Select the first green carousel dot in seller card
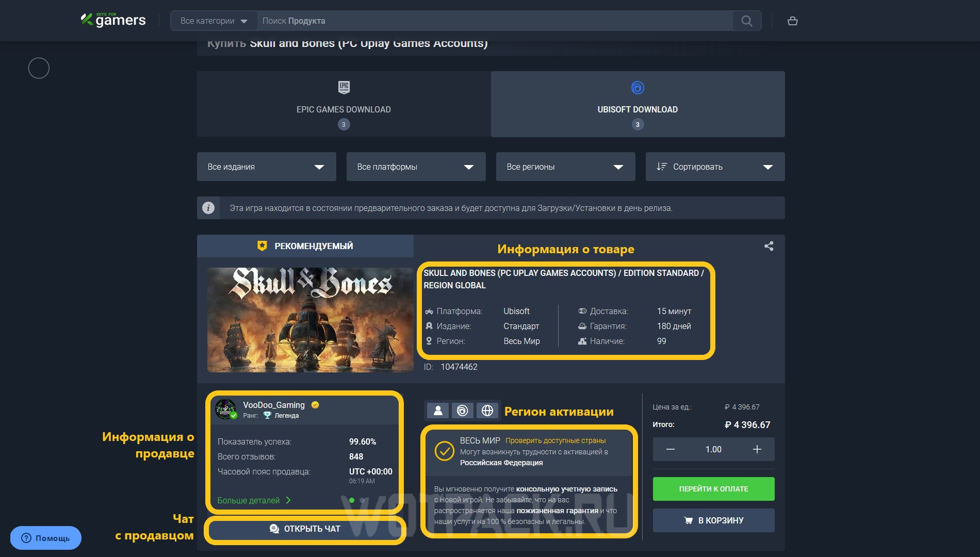The image size is (980, 557). 352,500
